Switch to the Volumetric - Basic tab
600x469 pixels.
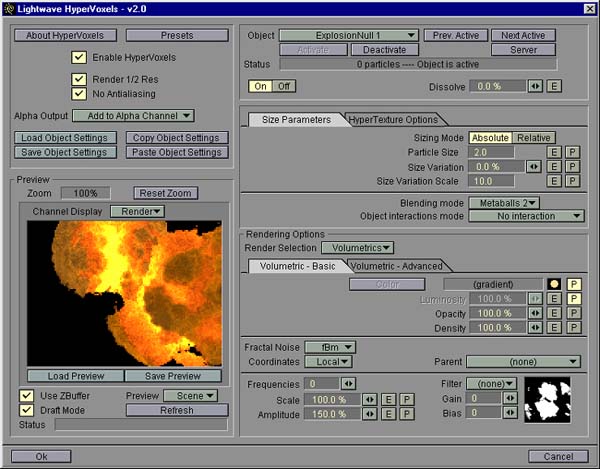[297, 266]
